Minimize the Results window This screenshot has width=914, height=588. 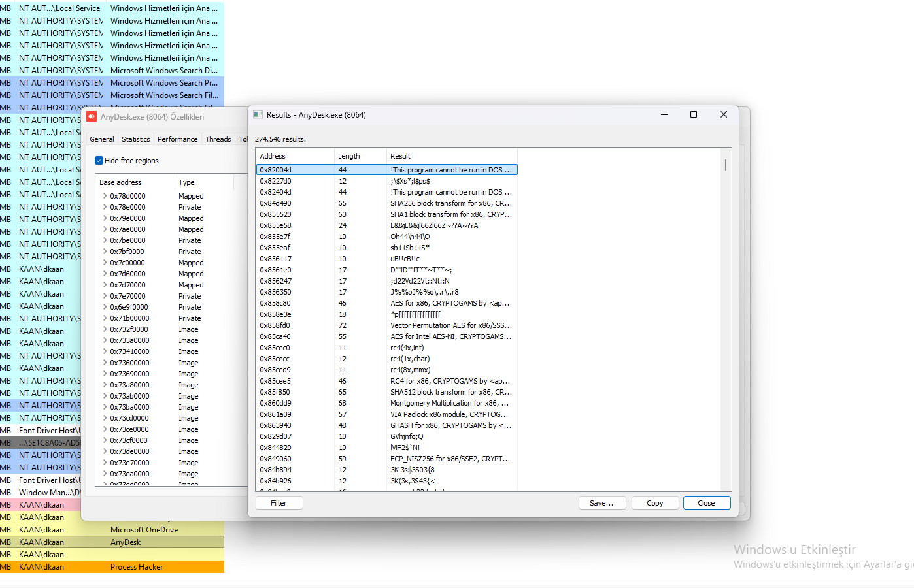pyautogui.click(x=664, y=114)
